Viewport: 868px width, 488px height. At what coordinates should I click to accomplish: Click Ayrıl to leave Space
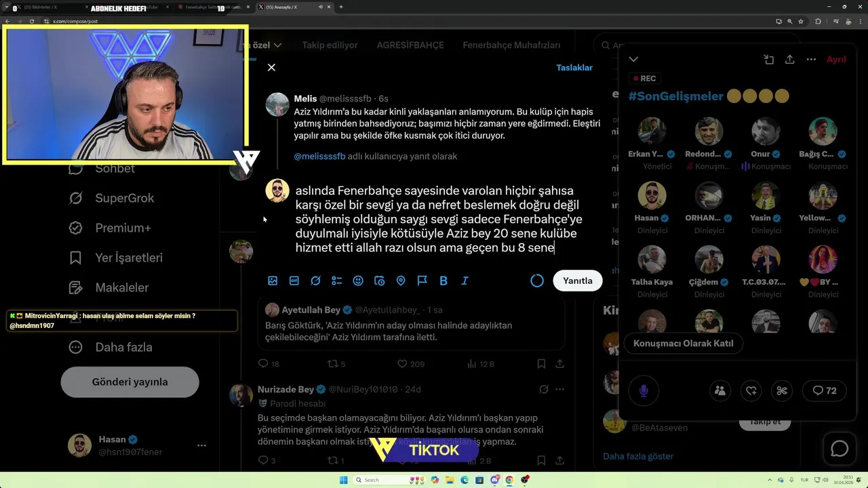836,60
